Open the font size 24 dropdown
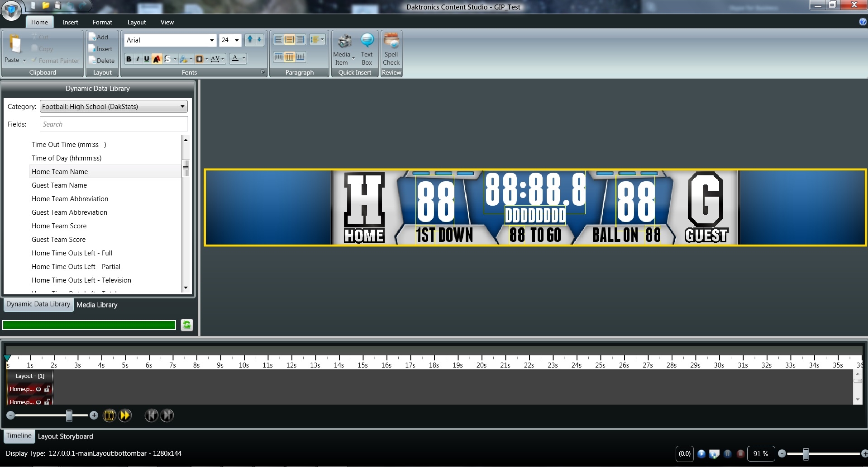868x467 pixels. click(x=236, y=40)
